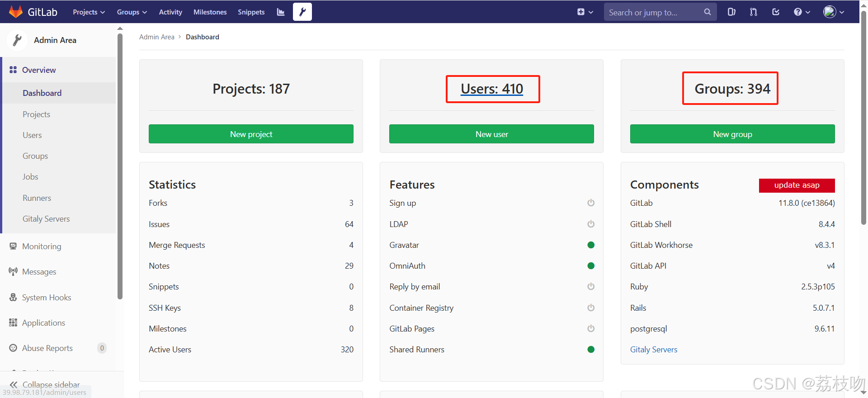Click the GitLab fox logo
868x398 pixels.
[16, 12]
